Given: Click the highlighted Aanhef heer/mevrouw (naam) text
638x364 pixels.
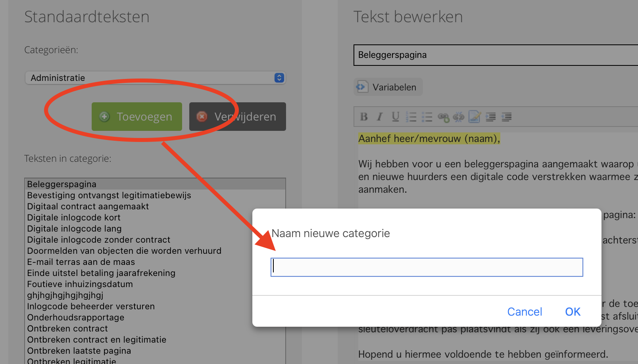Looking at the screenshot, I should [x=429, y=138].
